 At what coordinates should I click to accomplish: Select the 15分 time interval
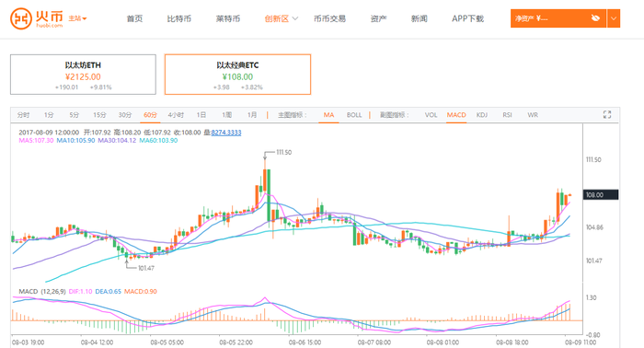tap(99, 115)
